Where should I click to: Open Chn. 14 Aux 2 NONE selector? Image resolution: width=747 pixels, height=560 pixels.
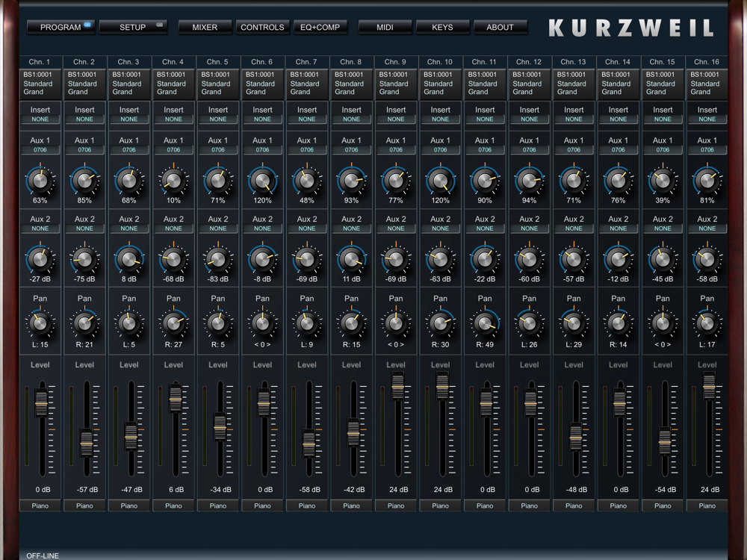619,228
